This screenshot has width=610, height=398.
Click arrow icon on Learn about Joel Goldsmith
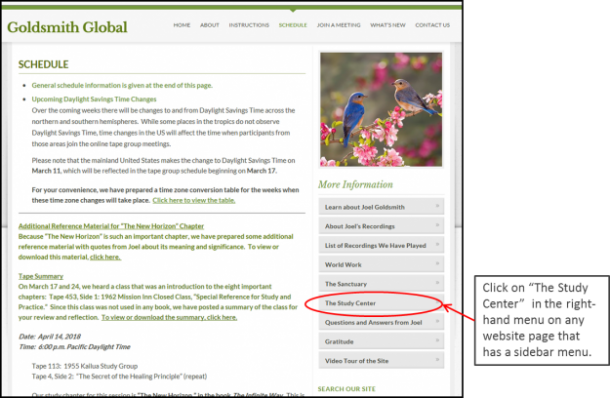click(x=437, y=206)
